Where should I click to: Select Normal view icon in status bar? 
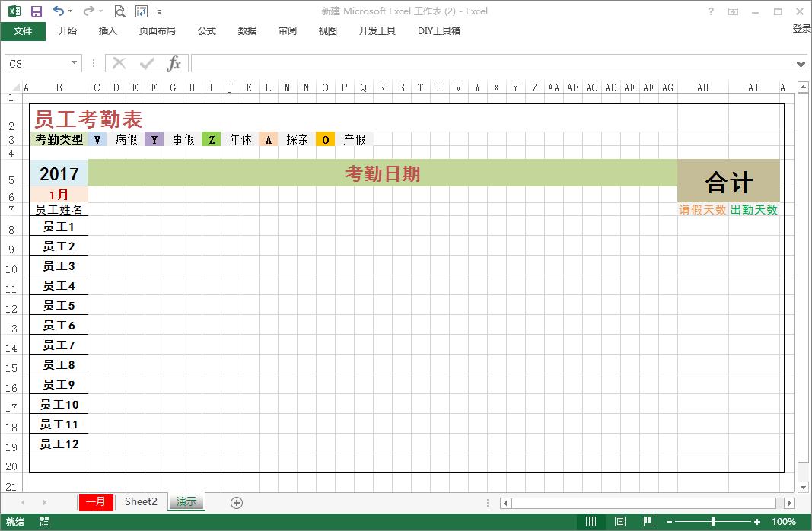tap(591, 521)
